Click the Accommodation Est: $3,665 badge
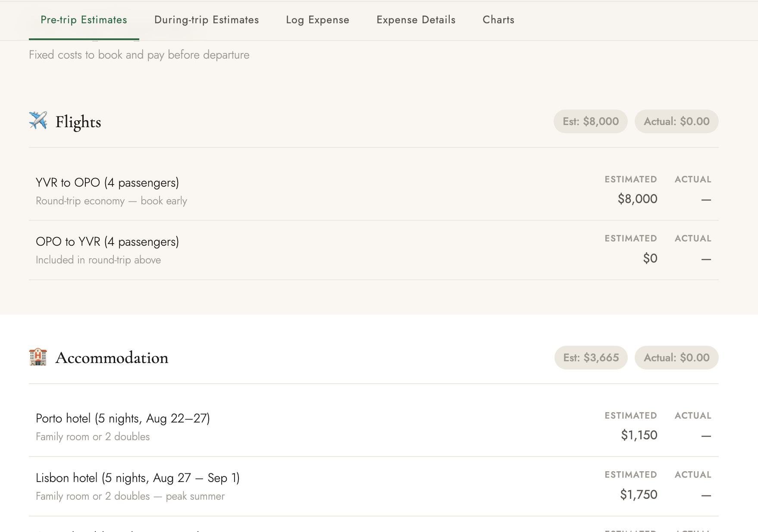The height and width of the screenshot is (532, 758). pyautogui.click(x=591, y=358)
